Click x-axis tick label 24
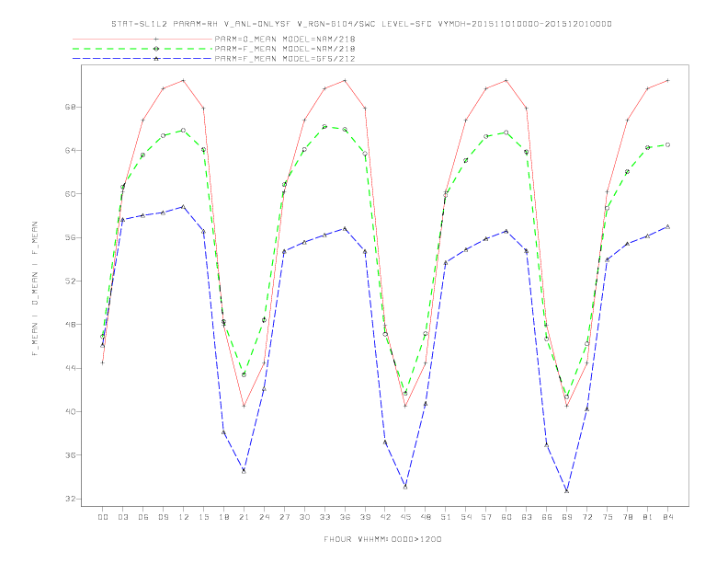 (264, 517)
